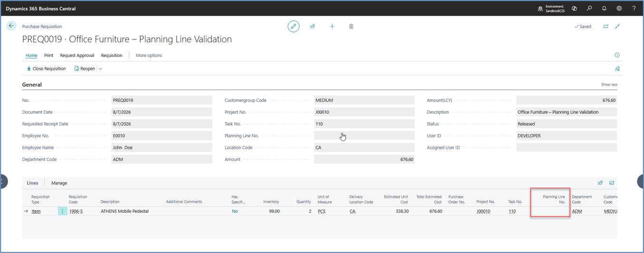Click the Lines section header
Viewport: 644px width, 253px height.
[32, 183]
